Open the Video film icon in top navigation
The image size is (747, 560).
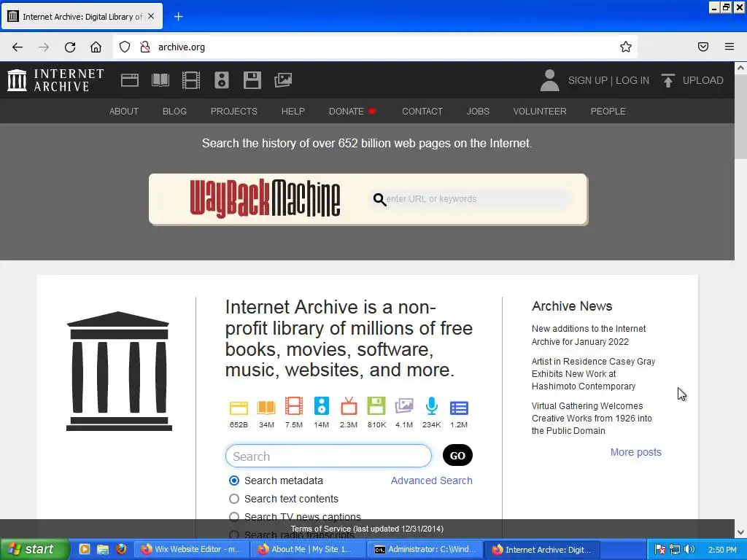pos(191,80)
